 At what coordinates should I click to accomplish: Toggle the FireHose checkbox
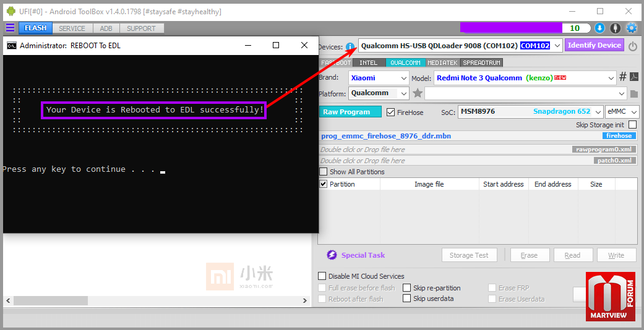390,112
